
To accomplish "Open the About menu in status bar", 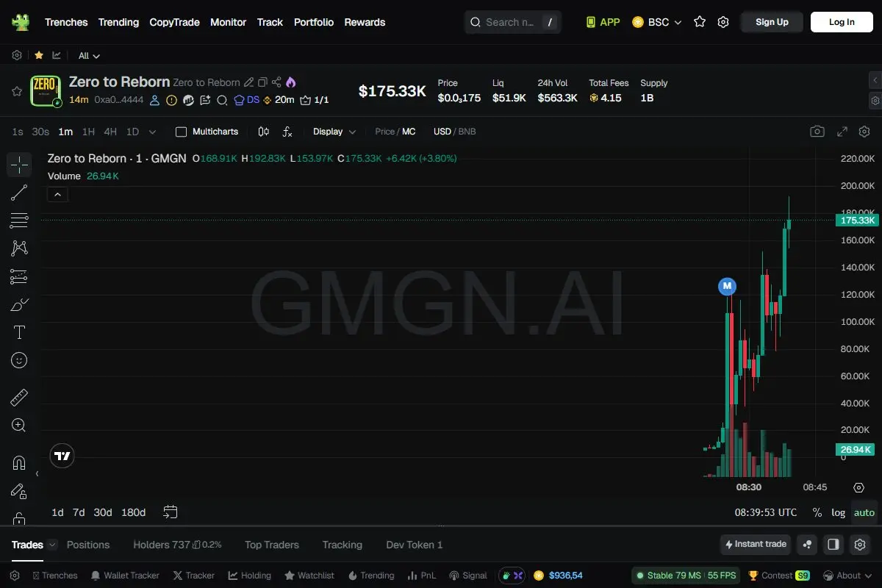I will [847, 576].
